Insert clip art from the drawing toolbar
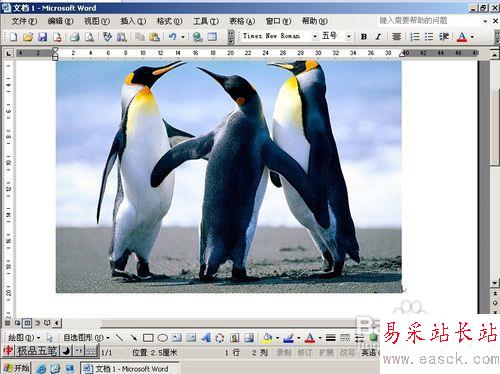Viewport: 500px width, 374px height. point(235,338)
